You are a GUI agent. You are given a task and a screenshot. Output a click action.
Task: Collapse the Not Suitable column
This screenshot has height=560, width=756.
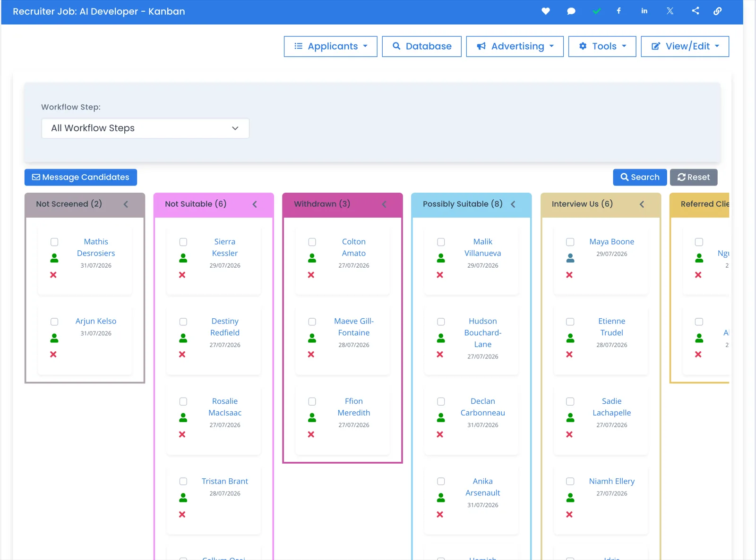click(x=255, y=204)
